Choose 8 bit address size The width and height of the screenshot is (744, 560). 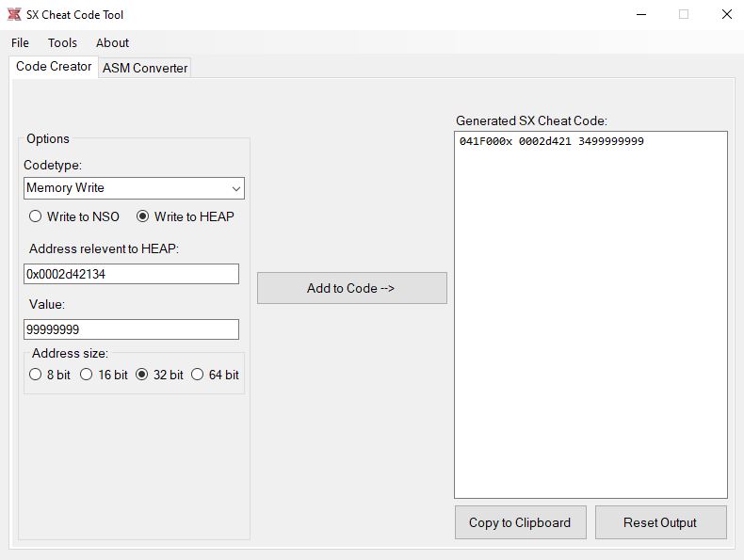[49, 375]
